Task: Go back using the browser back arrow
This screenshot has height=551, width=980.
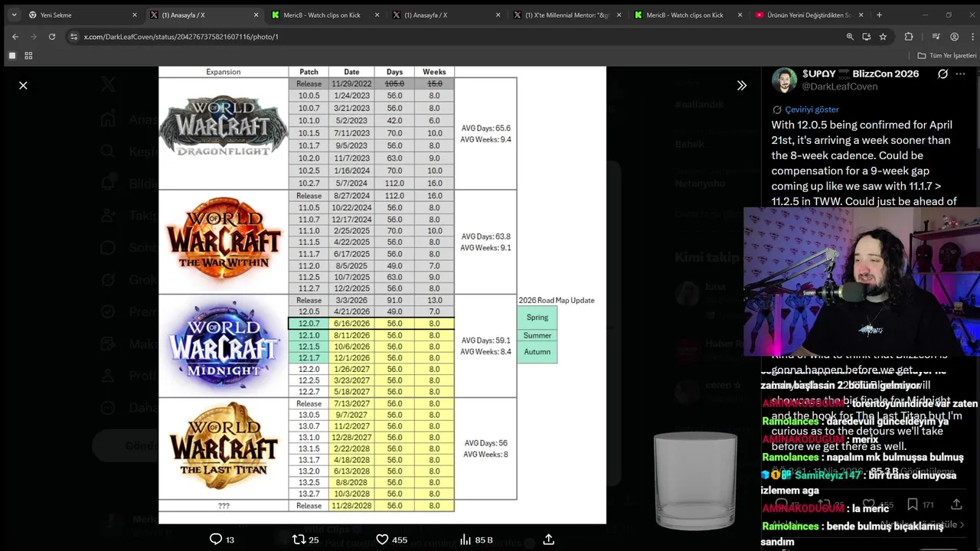Action: tap(15, 37)
